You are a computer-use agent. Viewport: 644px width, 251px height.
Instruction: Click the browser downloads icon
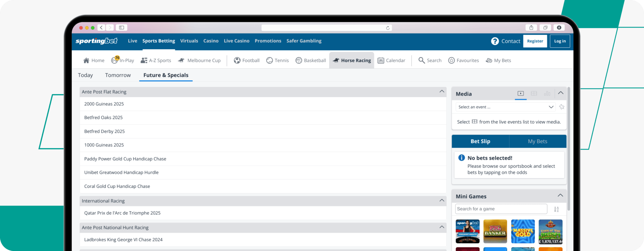point(559,27)
